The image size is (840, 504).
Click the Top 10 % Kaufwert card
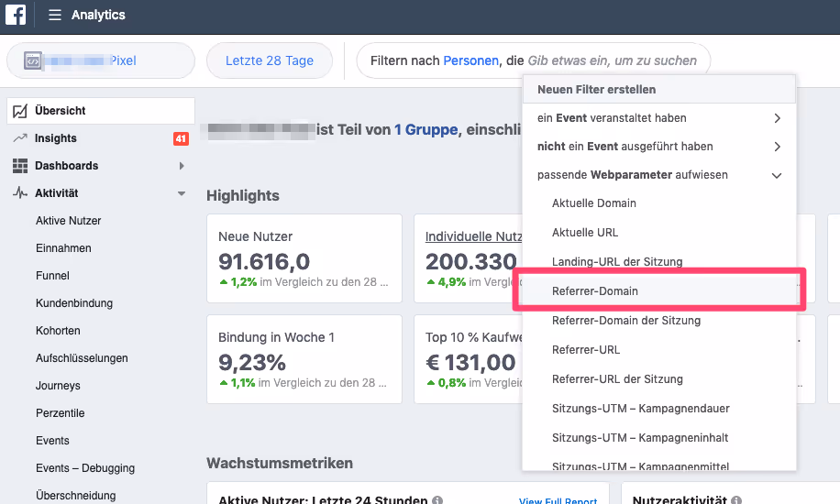coord(469,359)
